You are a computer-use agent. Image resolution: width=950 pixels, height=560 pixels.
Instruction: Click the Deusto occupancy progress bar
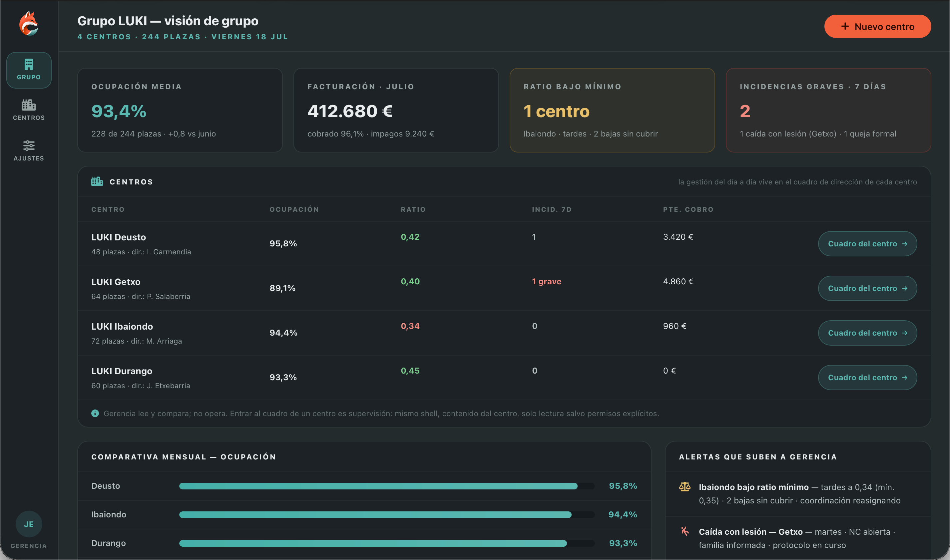(387, 486)
